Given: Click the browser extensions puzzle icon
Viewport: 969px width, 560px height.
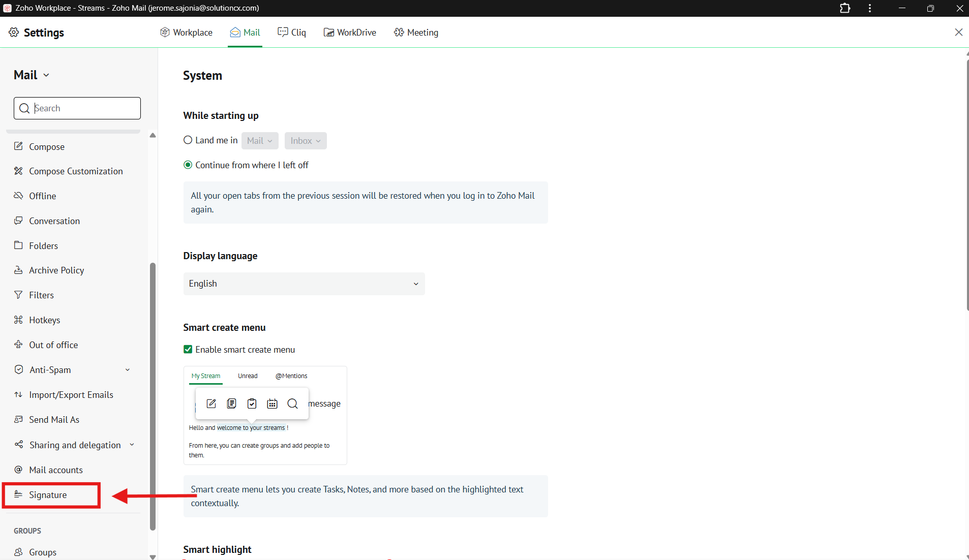Looking at the screenshot, I should (x=845, y=8).
